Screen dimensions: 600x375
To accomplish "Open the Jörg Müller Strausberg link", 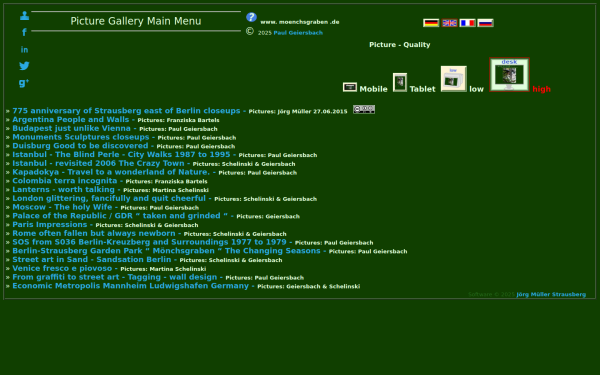I will [x=551, y=294].
